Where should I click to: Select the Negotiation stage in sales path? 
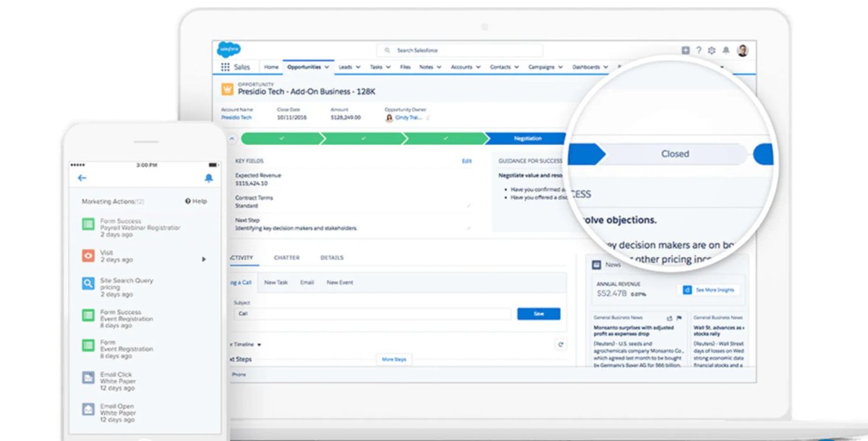coord(528,138)
